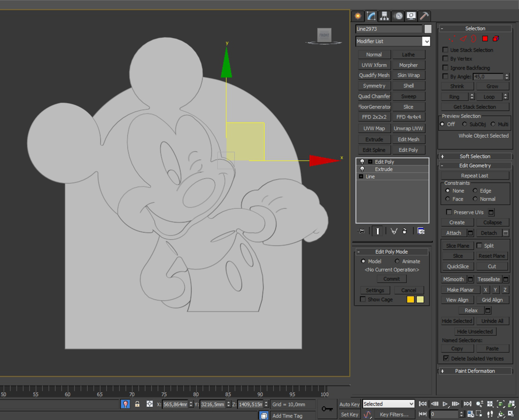Enable Show Cage checkbox
This screenshot has height=420, width=519.
tap(363, 299)
